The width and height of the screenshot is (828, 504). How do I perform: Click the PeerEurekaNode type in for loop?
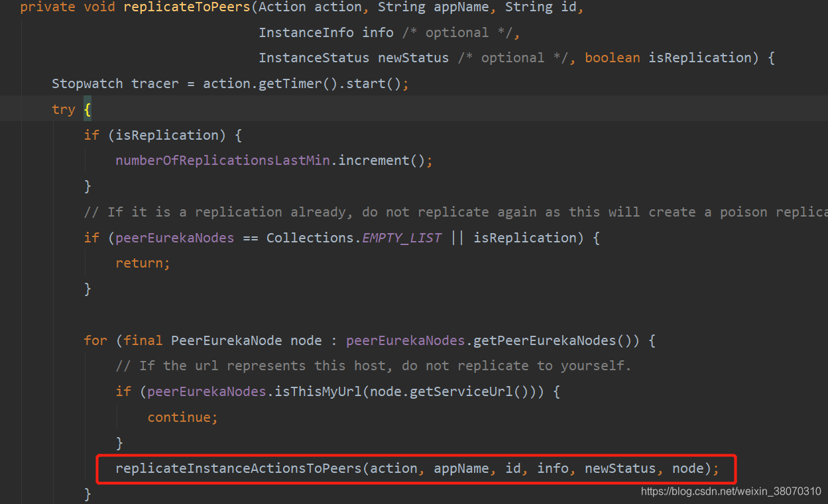coord(227,340)
